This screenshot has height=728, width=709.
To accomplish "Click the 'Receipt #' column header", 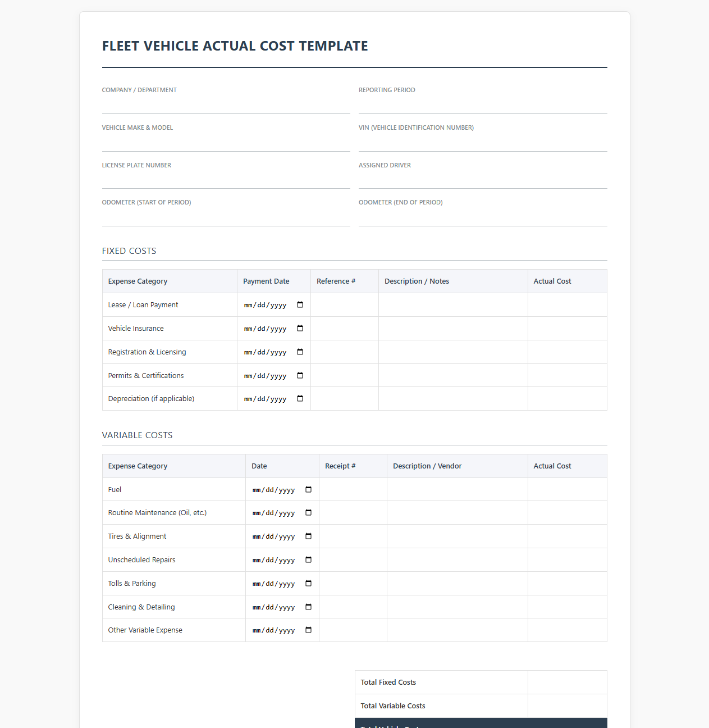I will [x=340, y=466].
